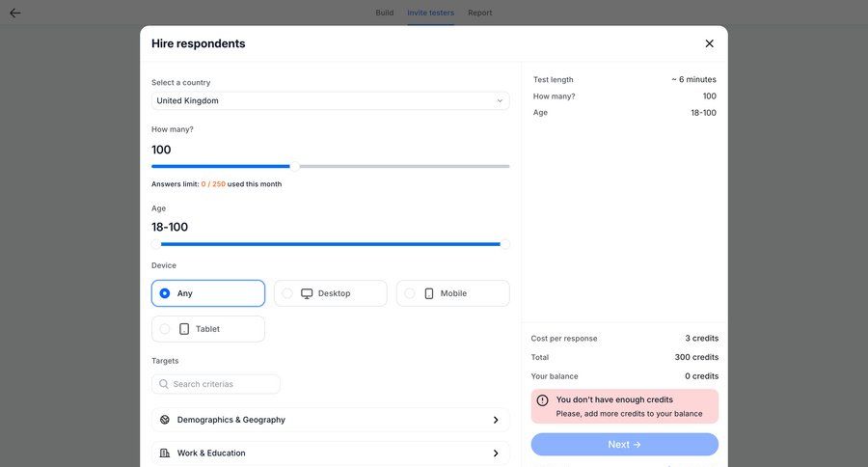Select the Tablet device radio button
868x467 pixels.
(x=164, y=328)
